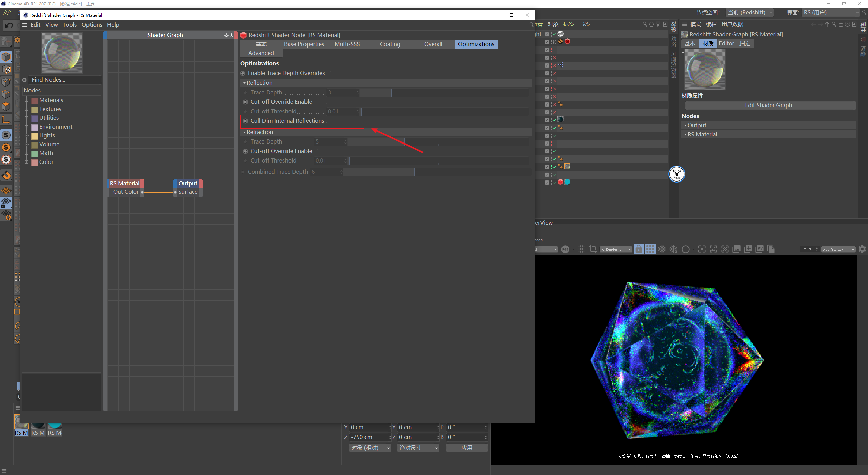868x475 pixels.
Task: Click the RGB channel button in RenderView
Action: click(565, 249)
